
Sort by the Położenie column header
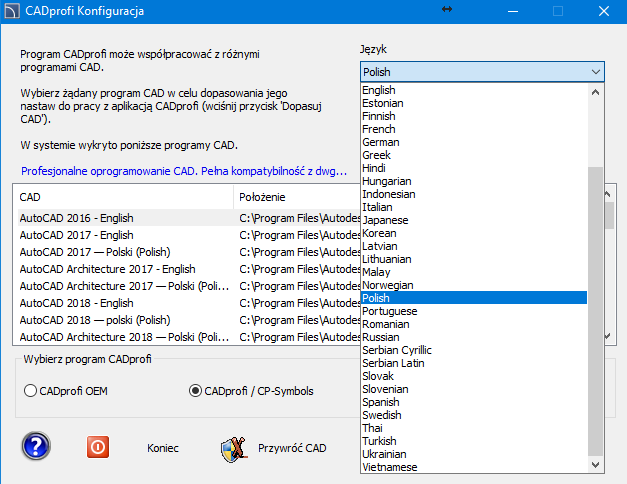click(263, 197)
